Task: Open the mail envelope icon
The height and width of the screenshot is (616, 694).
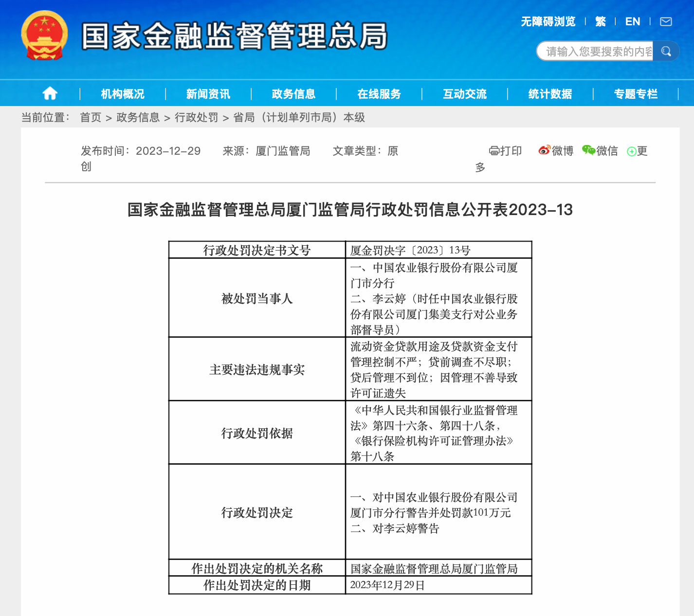Action: click(666, 22)
